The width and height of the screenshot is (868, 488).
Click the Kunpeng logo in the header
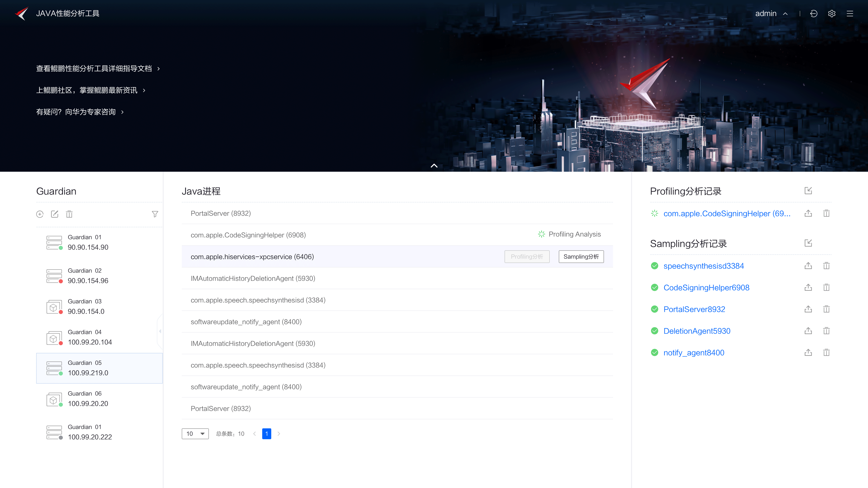tap(22, 14)
